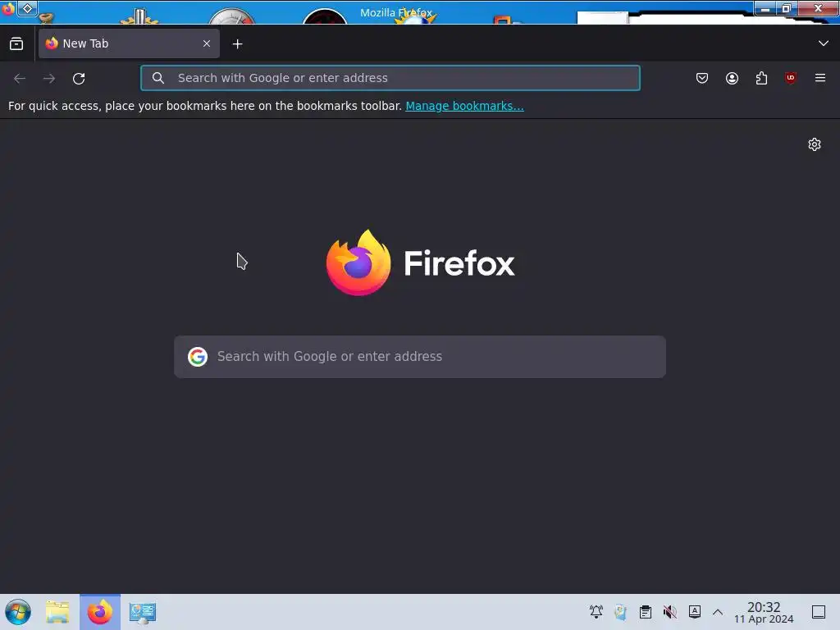Restore the Mozilla Firefox window
Viewport: 840px width, 630px height.
(x=787, y=8)
